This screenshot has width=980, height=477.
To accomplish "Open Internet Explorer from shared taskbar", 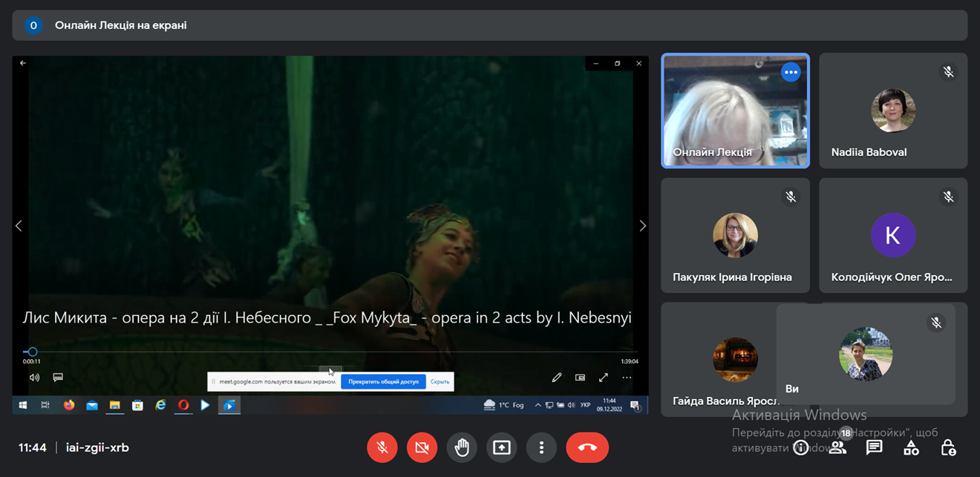I will (x=160, y=405).
